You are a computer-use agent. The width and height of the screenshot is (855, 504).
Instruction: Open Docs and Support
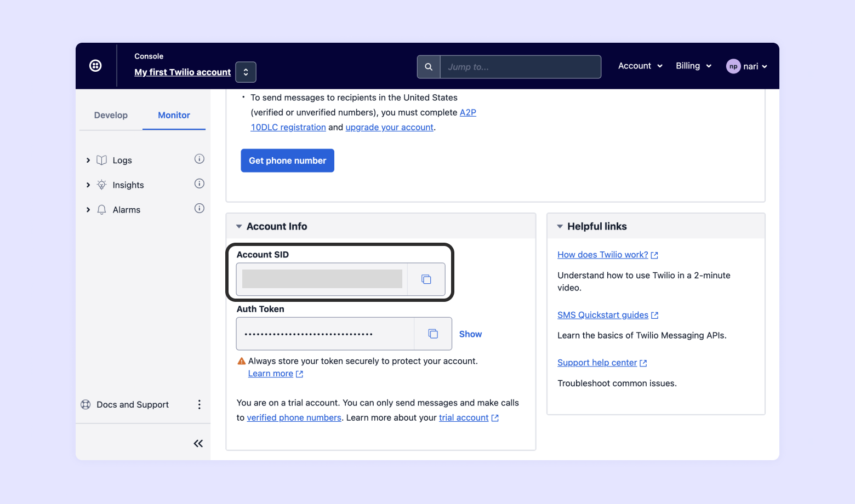[x=133, y=405]
